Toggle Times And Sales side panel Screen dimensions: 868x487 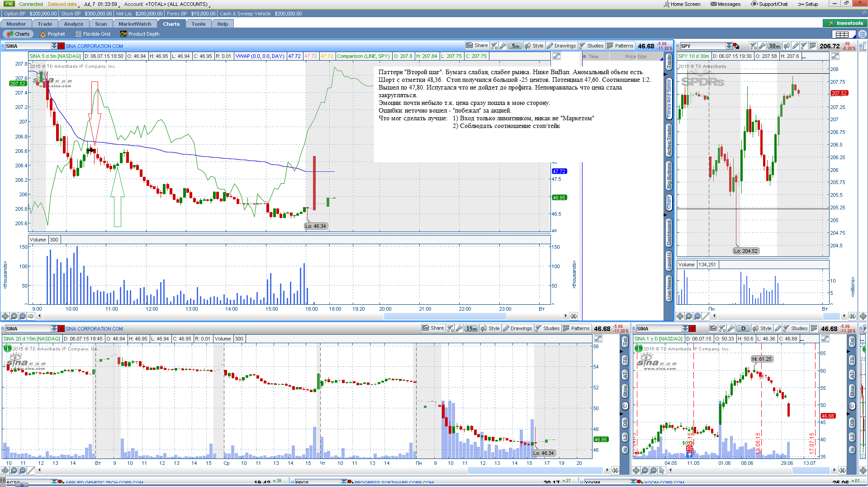(669, 99)
